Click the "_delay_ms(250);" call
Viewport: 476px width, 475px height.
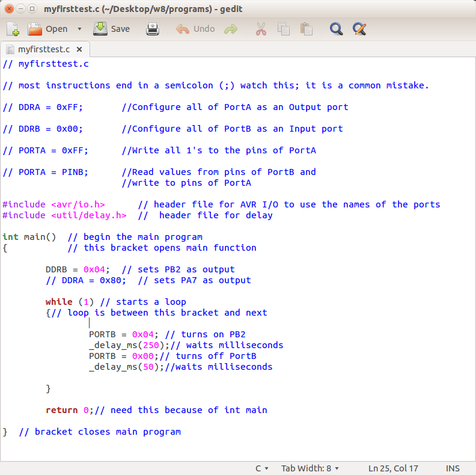coord(129,345)
